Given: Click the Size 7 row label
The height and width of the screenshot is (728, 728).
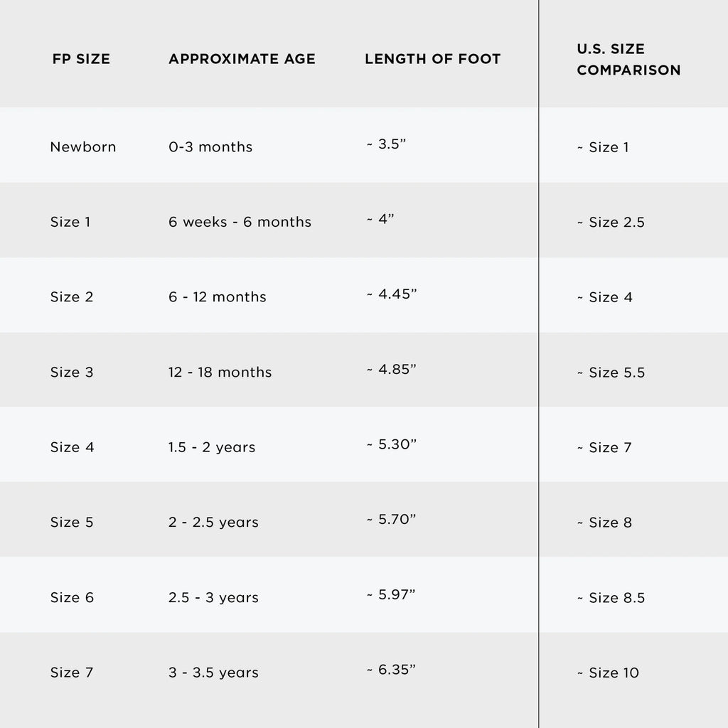Looking at the screenshot, I should (72, 673).
